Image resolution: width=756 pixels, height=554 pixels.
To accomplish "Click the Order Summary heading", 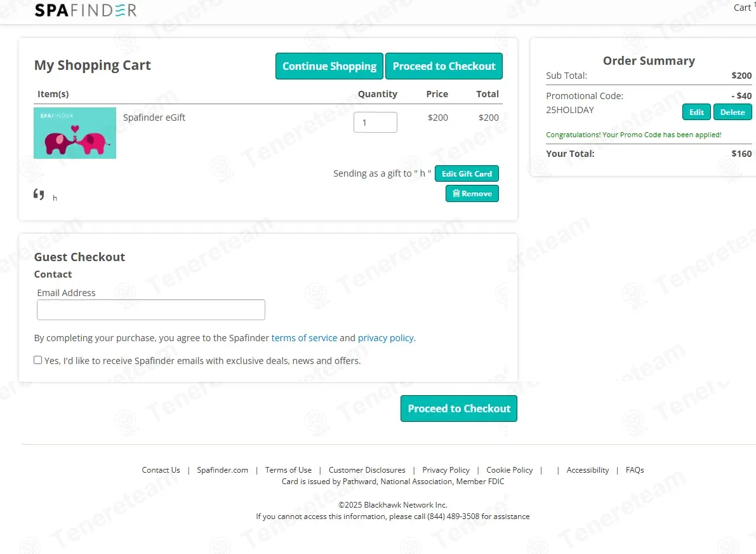I will [649, 61].
